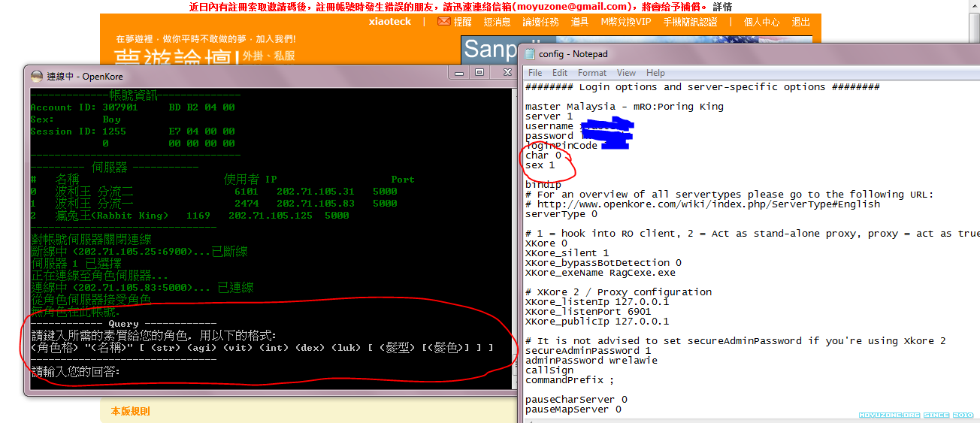
Task: Click the envelope reminder icon beside 提醒
Action: tap(443, 22)
